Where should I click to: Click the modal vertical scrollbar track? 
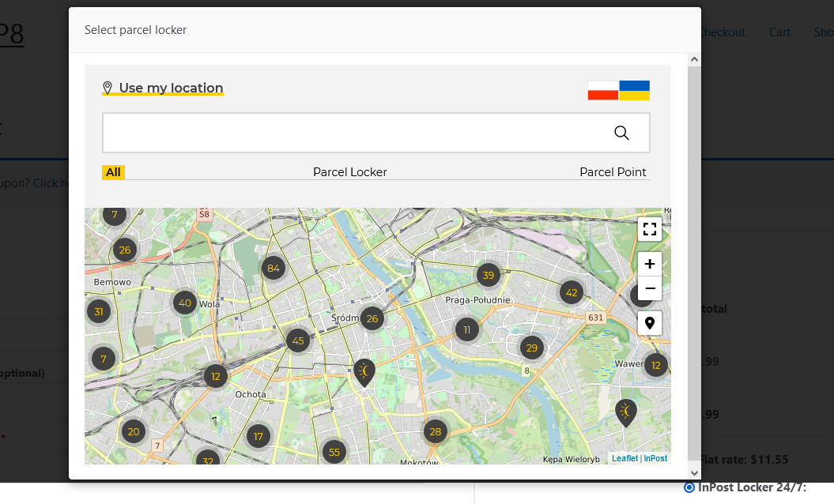694,263
